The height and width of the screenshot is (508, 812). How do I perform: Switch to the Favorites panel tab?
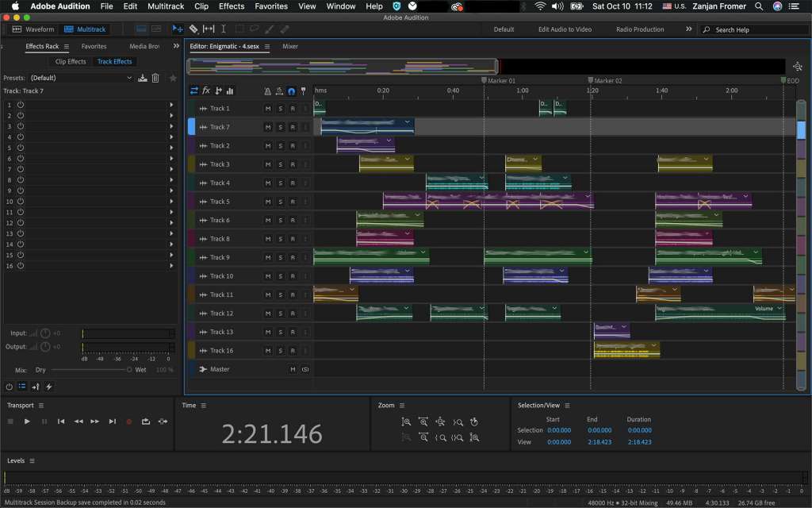point(94,46)
